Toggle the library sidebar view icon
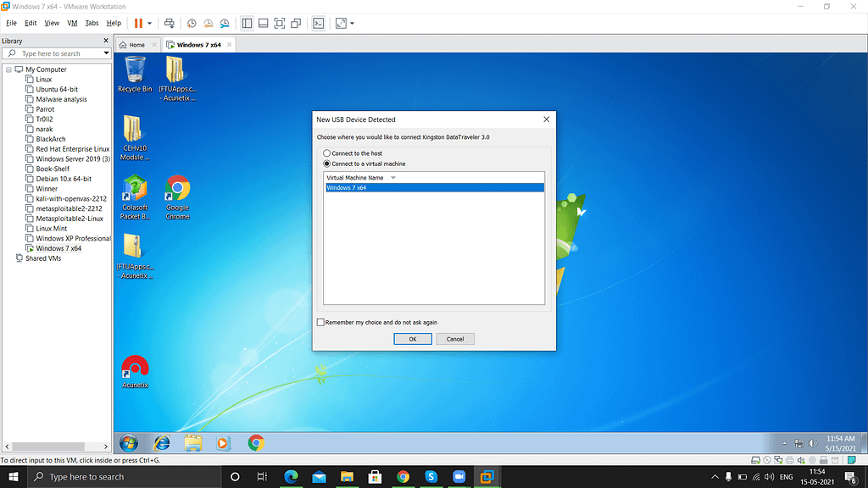 pyautogui.click(x=247, y=23)
